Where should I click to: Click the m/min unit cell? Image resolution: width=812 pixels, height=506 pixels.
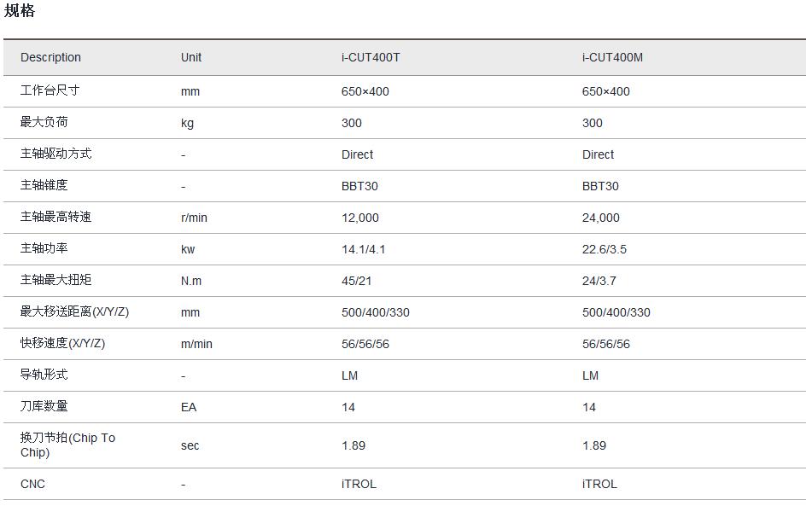(196, 344)
